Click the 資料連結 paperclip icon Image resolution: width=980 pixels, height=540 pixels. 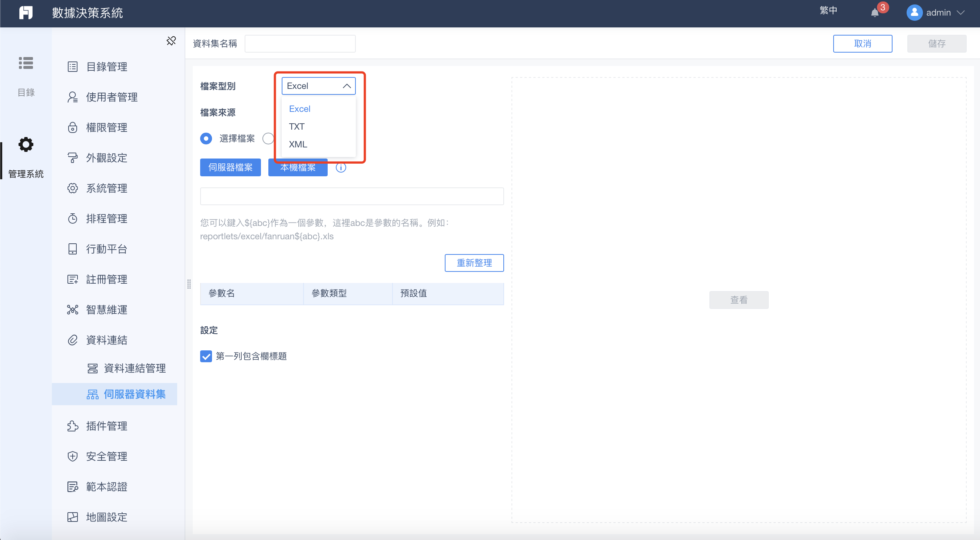pos(72,340)
